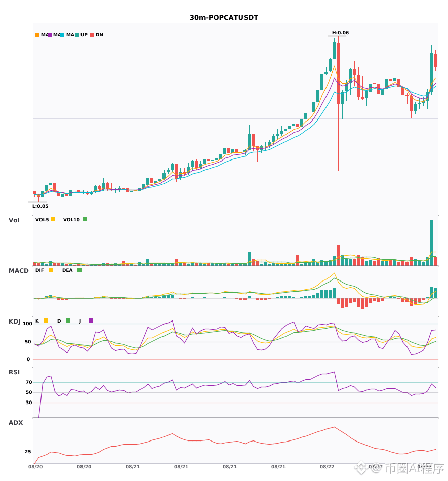The image size is (448, 481).
Task: Click the ADX panel label
Action: click(16, 423)
